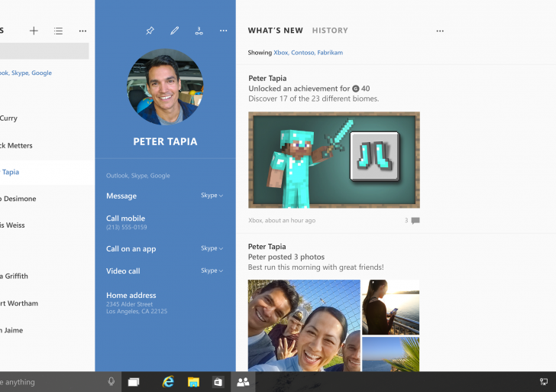556x392 pixels.
Task: Edit Peter Tapia contact with pencil icon
Action: pyautogui.click(x=174, y=31)
